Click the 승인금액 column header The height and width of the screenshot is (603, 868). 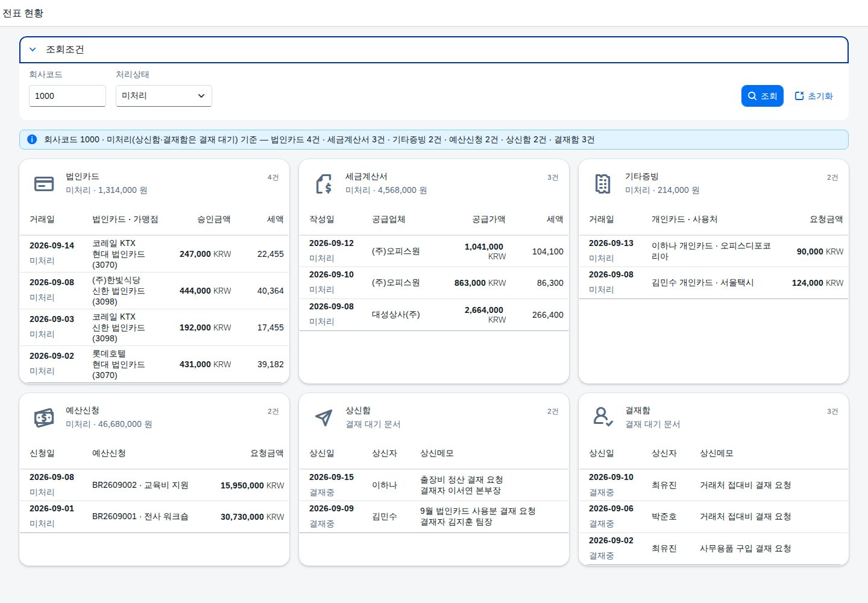tap(214, 219)
